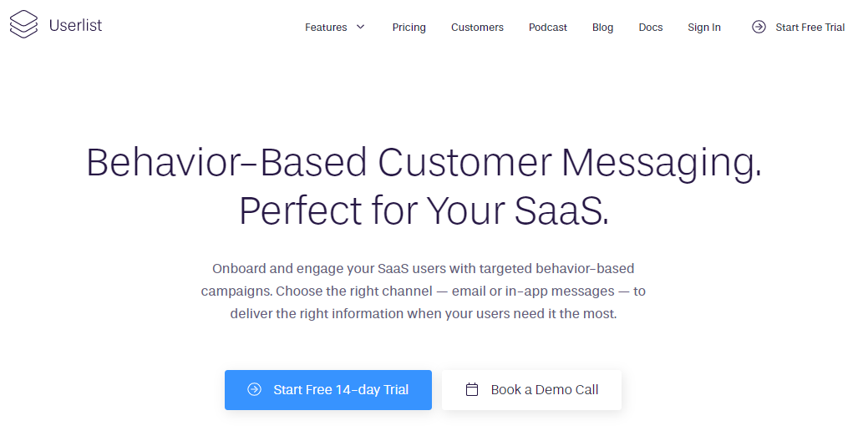Click the Behavior-Based Customer Messaging headline
The width and height of the screenshot is (868, 441).
pos(424,163)
